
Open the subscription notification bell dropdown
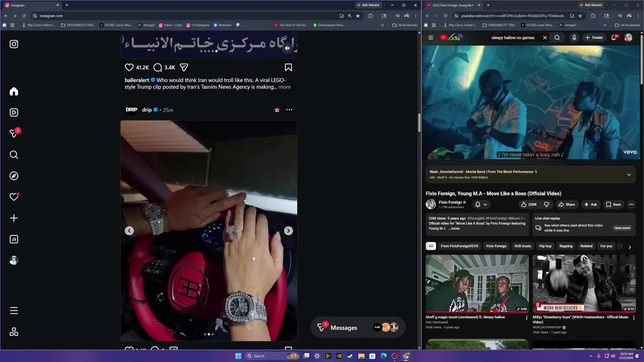point(481,205)
